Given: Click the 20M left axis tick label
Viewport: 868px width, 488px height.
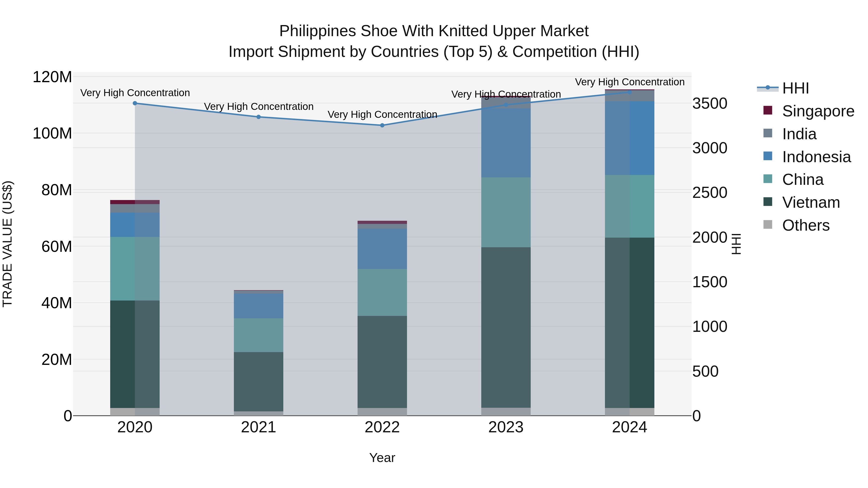Looking at the screenshot, I should [57, 359].
